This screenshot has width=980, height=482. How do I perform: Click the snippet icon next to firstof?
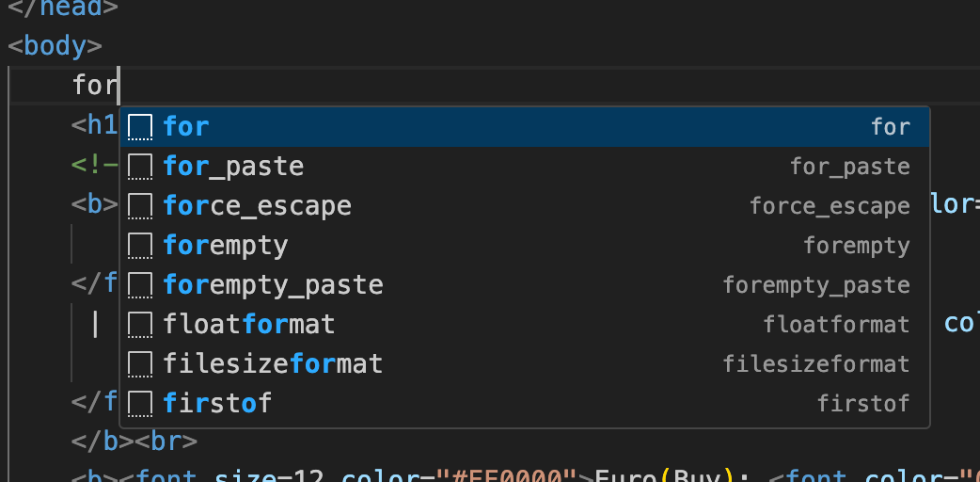coord(140,404)
